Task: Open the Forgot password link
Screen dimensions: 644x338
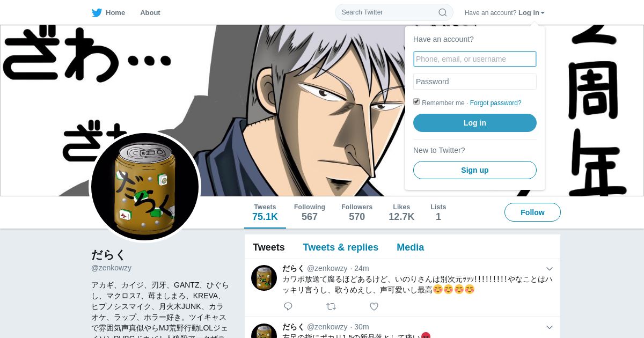Action: 495,103
